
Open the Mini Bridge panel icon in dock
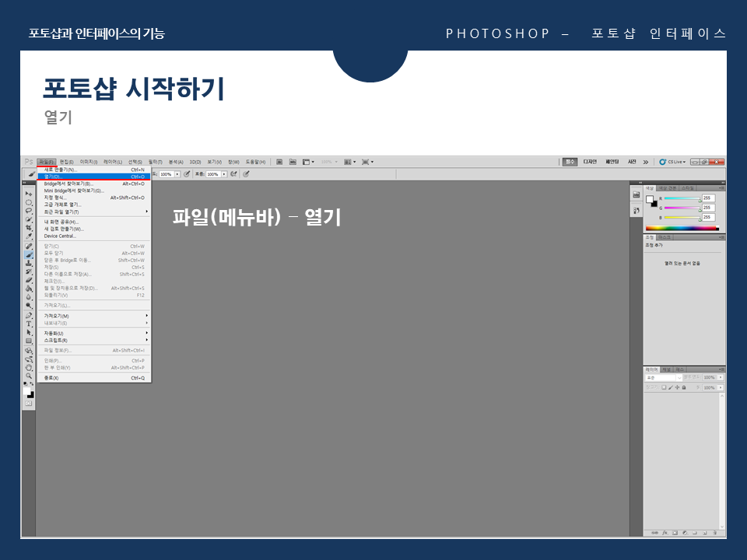point(636,194)
